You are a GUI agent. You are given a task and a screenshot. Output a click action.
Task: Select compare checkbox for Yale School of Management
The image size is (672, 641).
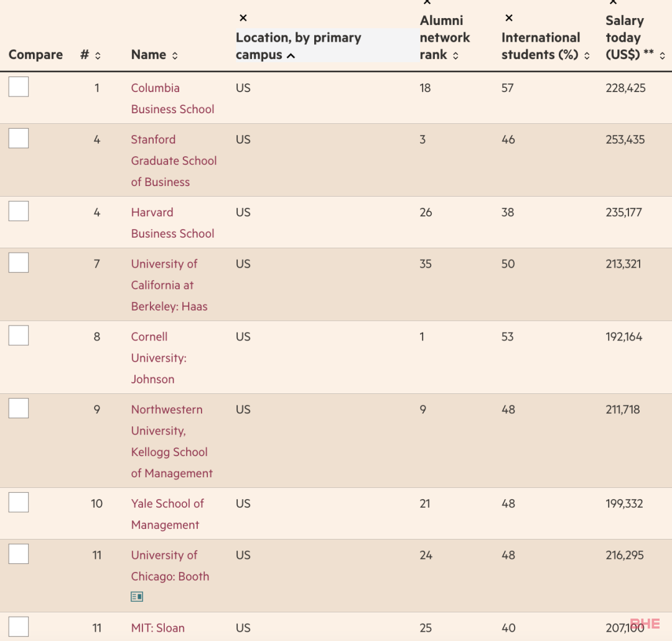click(x=19, y=502)
